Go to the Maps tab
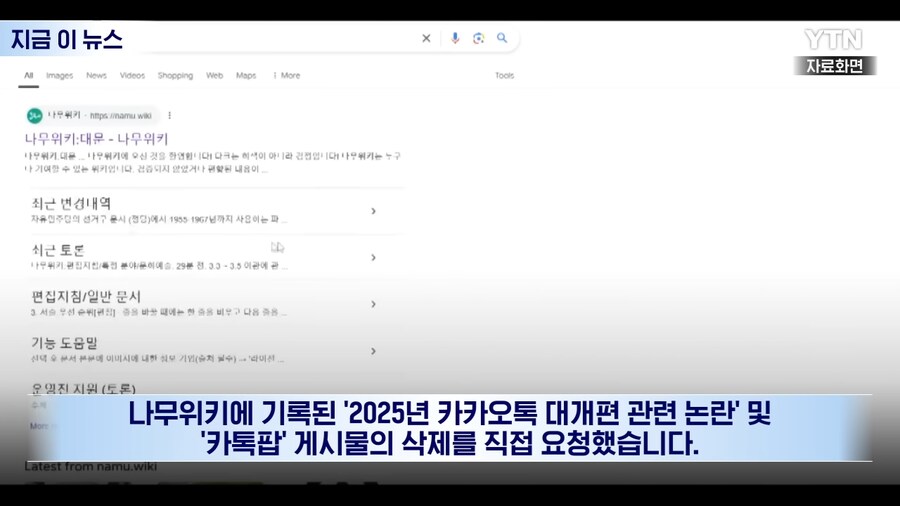Screen dimensions: 900x506 click(246, 76)
